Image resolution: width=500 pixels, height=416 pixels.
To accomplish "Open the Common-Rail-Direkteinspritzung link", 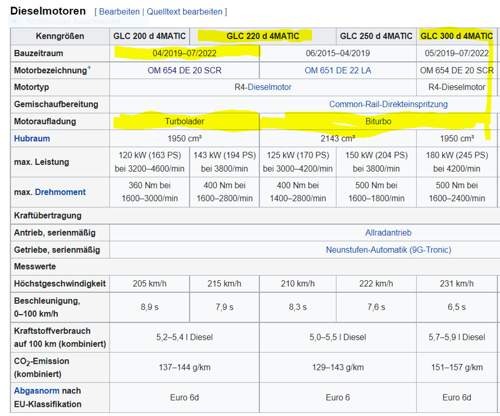I will point(388,104).
